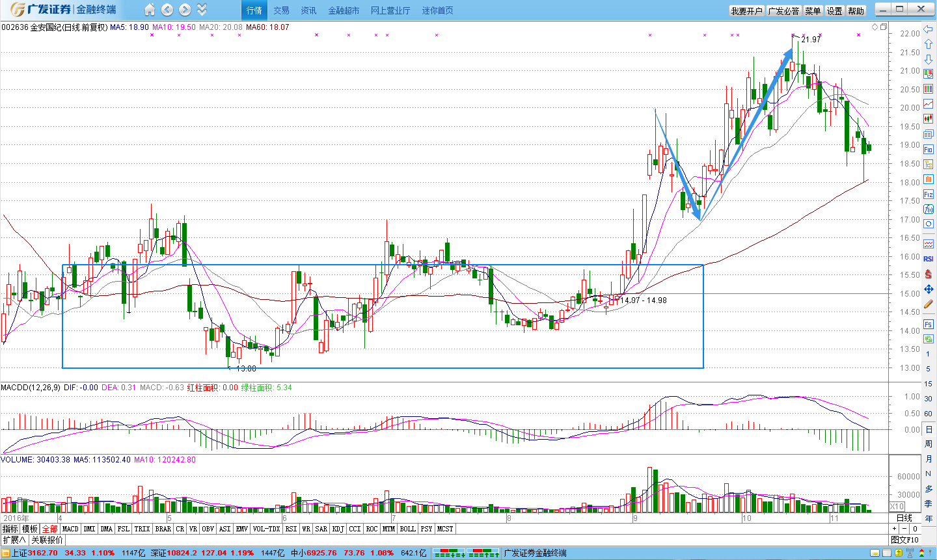
Task: Open the 菜单 menu button
Action: click(x=813, y=11)
